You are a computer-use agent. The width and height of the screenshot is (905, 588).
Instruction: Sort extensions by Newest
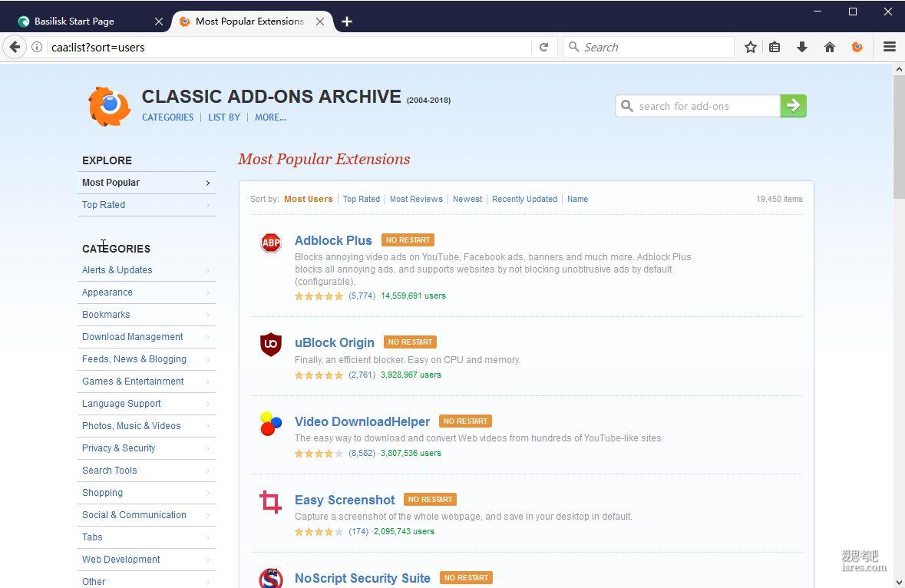pos(467,199)
